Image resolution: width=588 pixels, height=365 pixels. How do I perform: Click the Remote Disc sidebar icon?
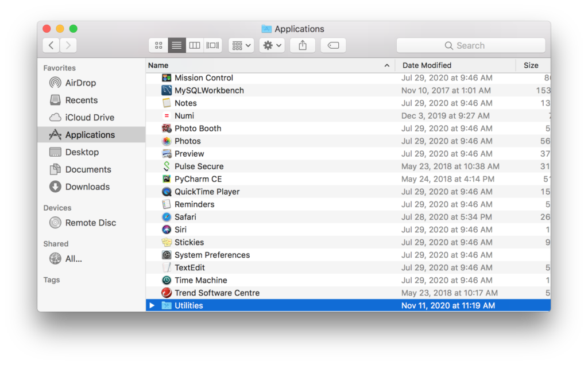click(x=55, y=223)
